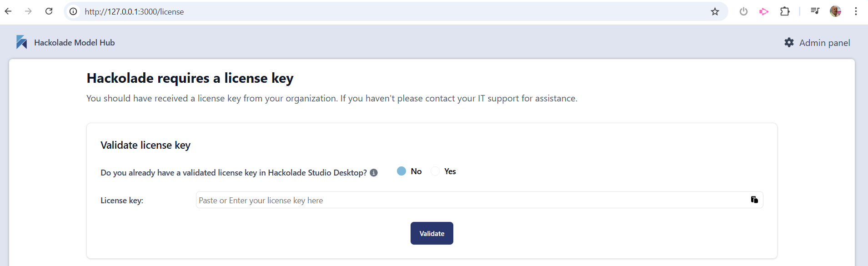The image size is (868, 266).
Task: Click the Hackolade logo icon
Action: pos(21,42)
